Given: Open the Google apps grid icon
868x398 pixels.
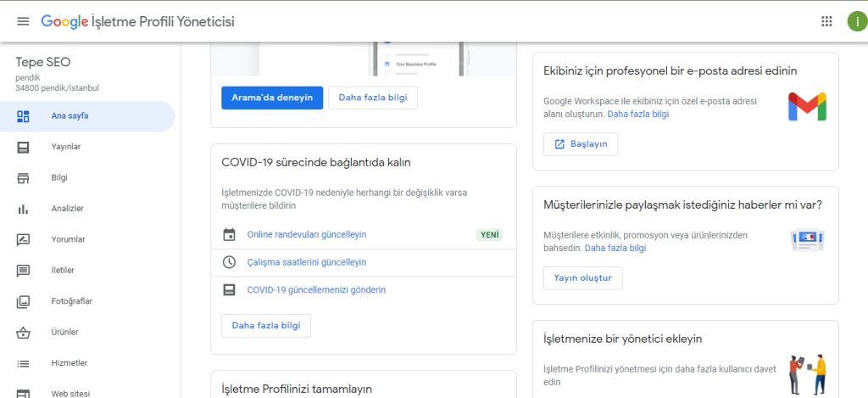Looking at the screenshot, I should [x=826, y=21].
